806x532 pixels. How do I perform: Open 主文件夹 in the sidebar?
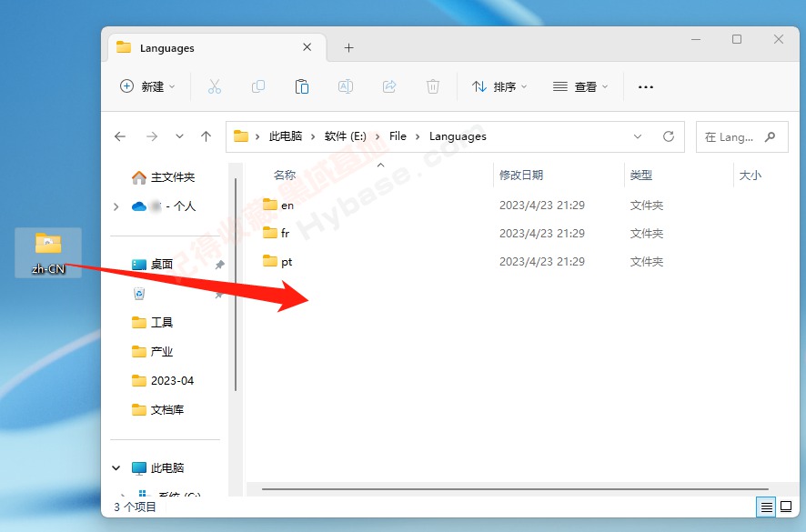click(x=164, y=177)
